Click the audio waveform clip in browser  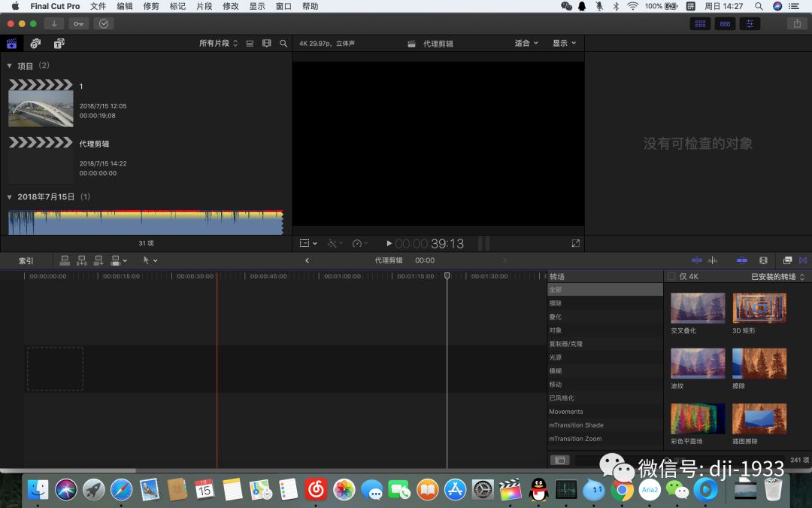coord(146,222)
